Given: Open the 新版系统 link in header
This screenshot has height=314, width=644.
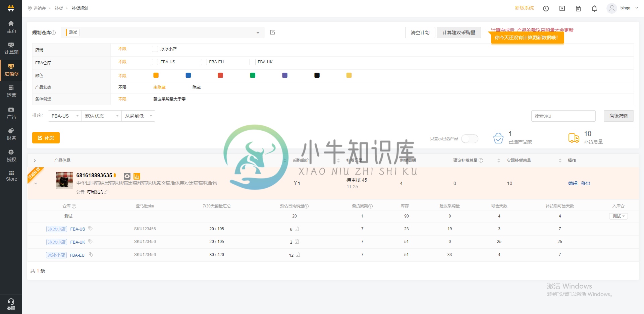Looking at the screenshot, I should 524,8.
